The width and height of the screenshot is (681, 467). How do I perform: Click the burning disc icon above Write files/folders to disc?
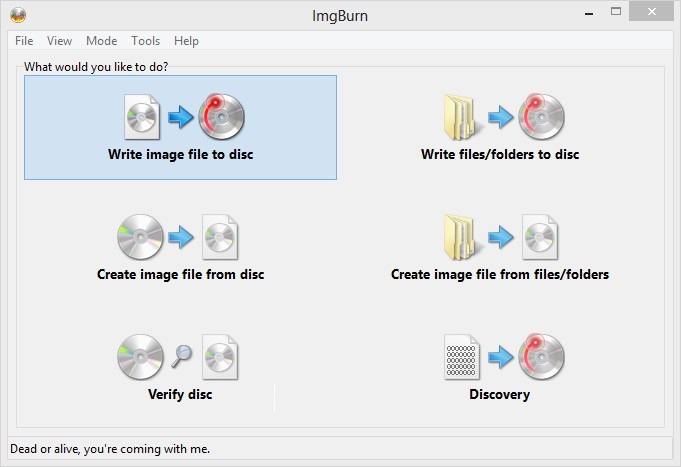(x=541, y=116)
